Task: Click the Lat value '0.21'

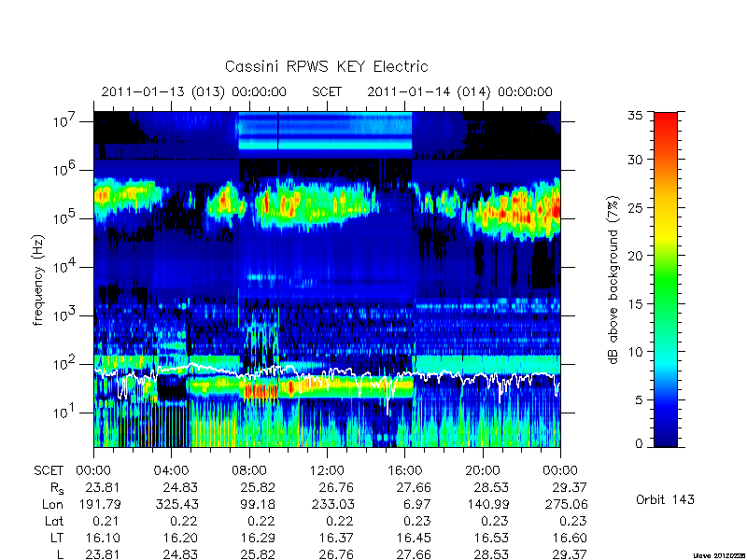Action: (106, 521)
